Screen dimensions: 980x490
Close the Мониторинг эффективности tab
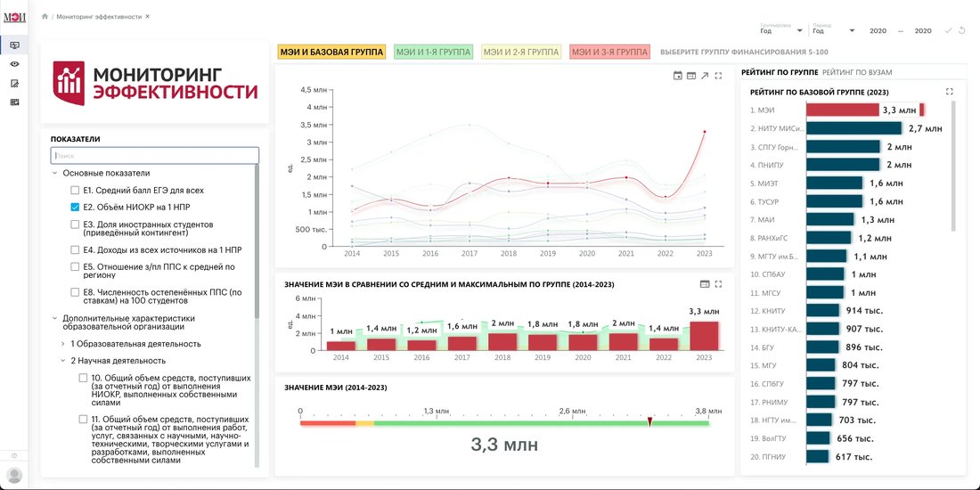click(148, 17)
